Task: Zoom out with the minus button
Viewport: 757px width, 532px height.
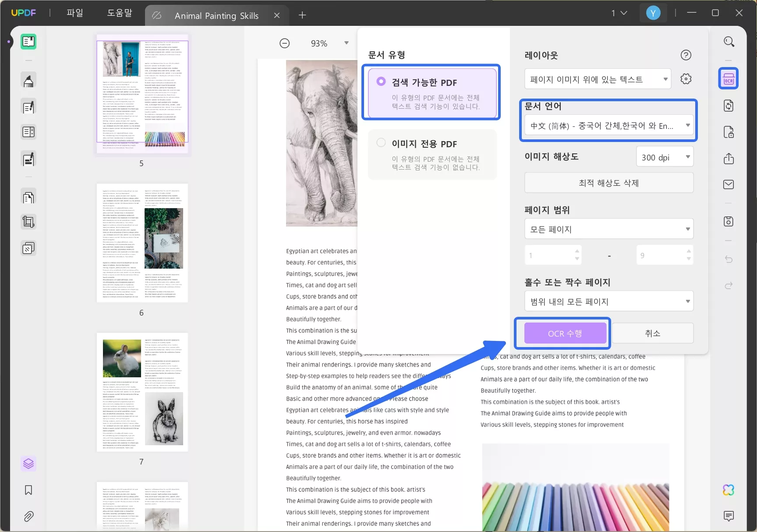Action: point(285,43)
